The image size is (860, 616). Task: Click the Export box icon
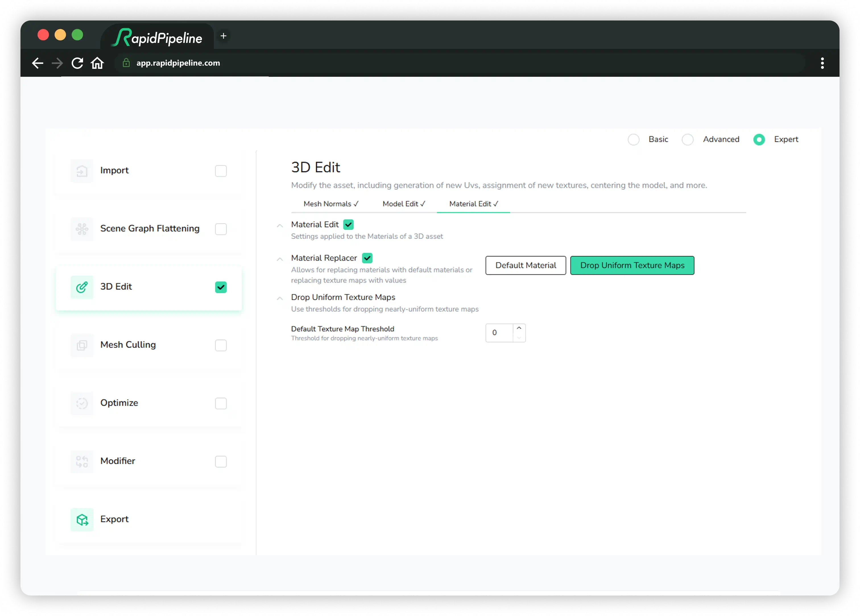82,519
